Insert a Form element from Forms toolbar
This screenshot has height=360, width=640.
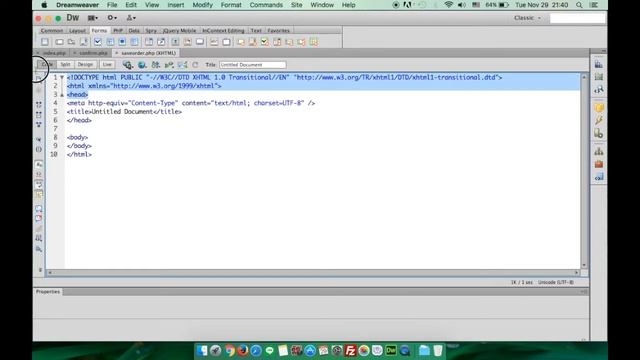44,42
